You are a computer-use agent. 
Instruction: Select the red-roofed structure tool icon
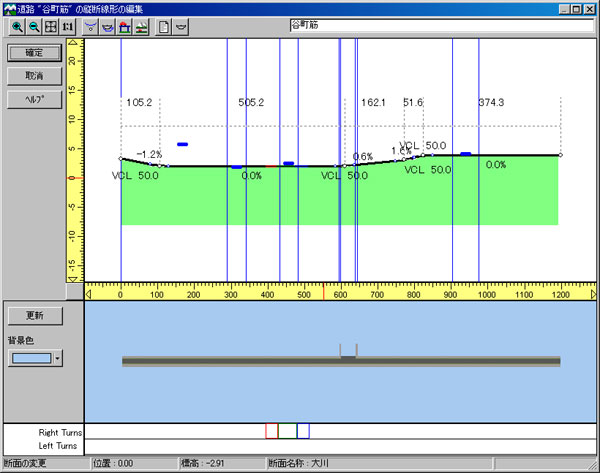(x=124, y=27)
